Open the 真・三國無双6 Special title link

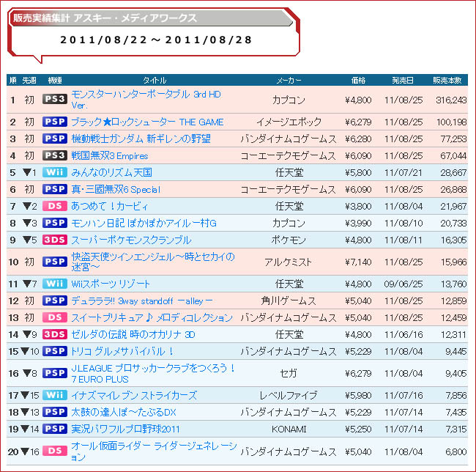pos(116,190)
